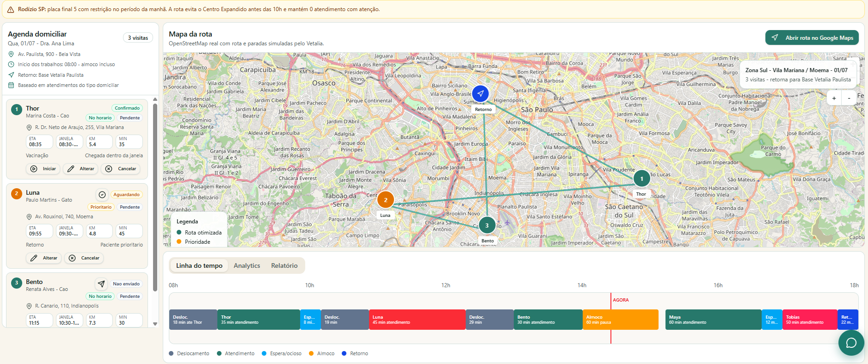Select the Esp. 8 min wait block
The width and height of the screenshot is (868, 364).
310,320
